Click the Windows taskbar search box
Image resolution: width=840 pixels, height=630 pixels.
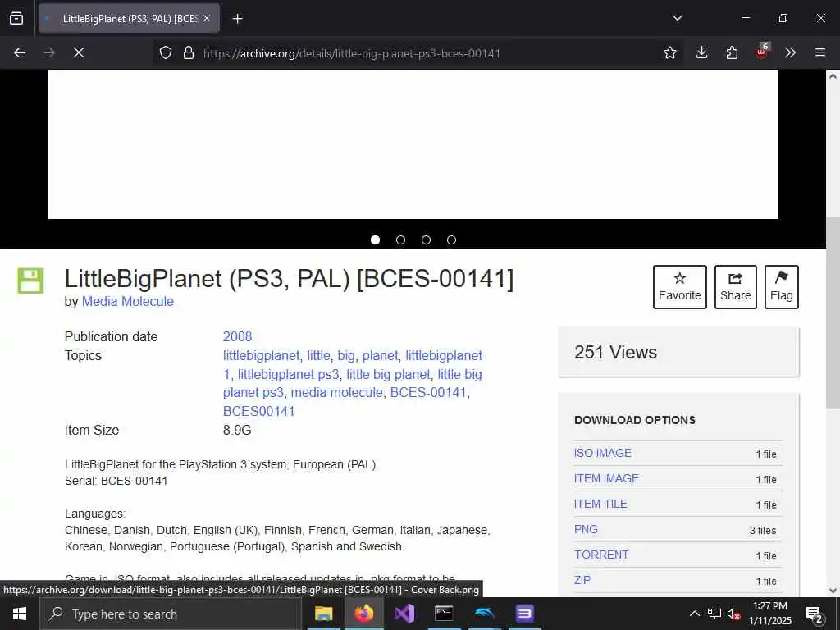pyautogui.click(x=171, y=614)
